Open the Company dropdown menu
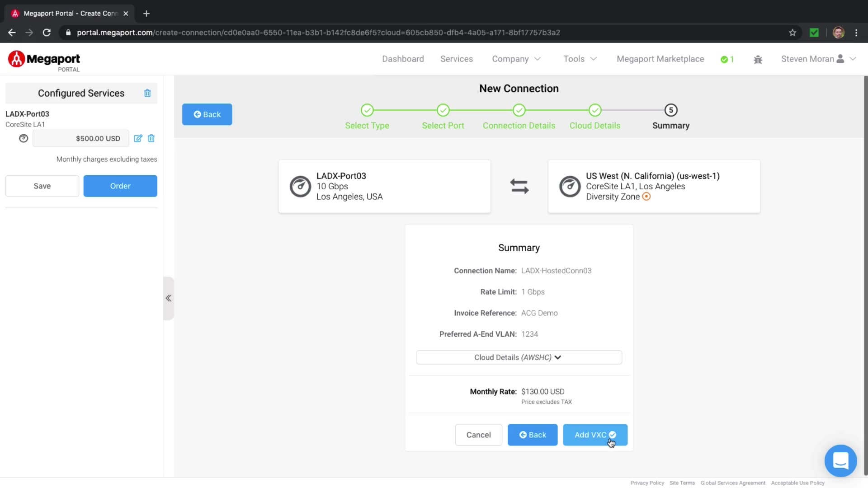This screenshot has width=868, height=488. (516, 59)
